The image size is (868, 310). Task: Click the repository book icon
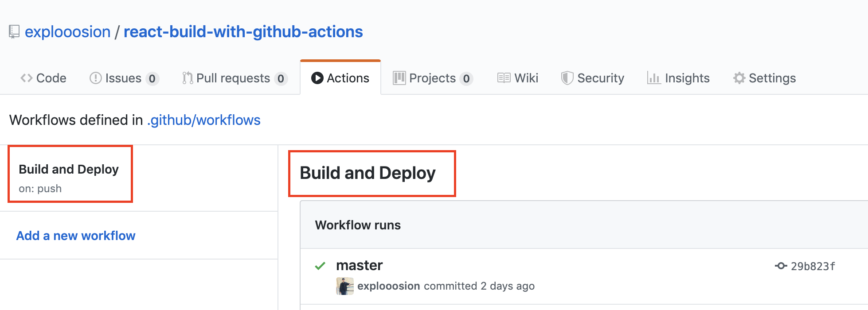pyautogui.click(x=14, y=32)
